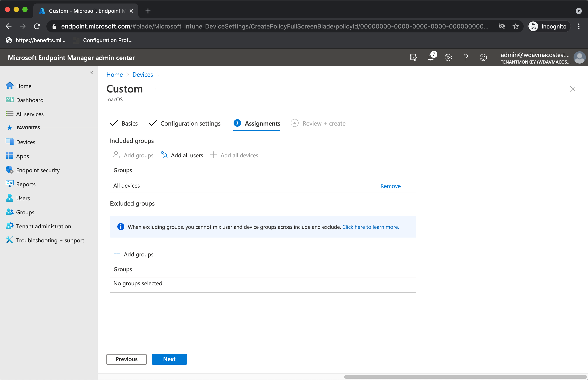This screenshot has width=588, height=380.
Task: Bookmark this page with star icon
Action: point(516,26)
